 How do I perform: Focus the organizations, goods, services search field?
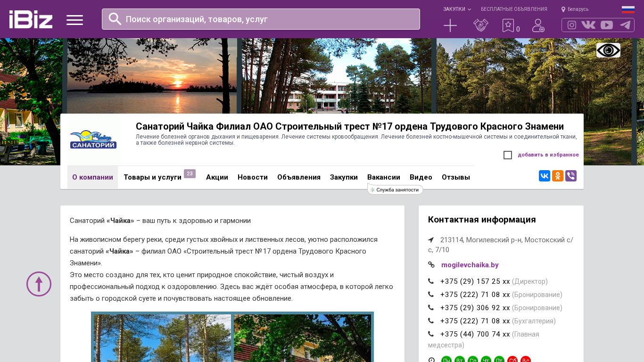[261, 19]
